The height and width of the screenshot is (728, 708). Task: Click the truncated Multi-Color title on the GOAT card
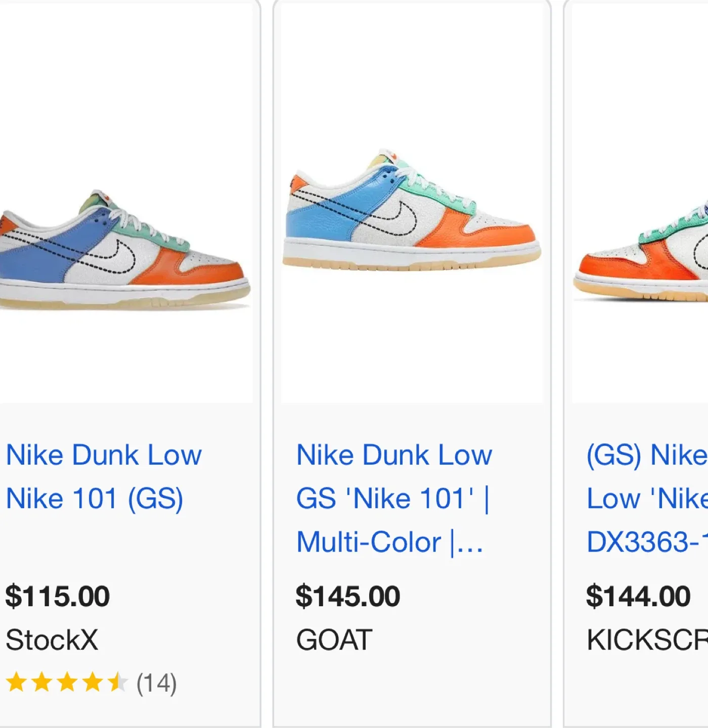[x=389, y=542]
